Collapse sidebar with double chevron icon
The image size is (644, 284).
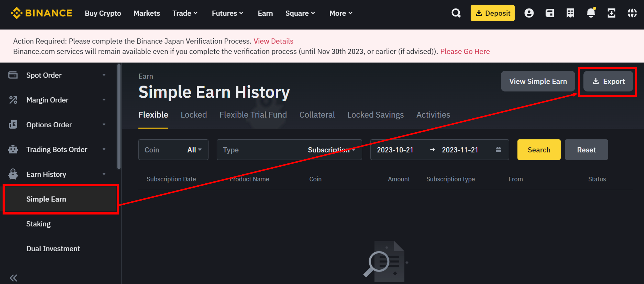click(x=13, y=278)
